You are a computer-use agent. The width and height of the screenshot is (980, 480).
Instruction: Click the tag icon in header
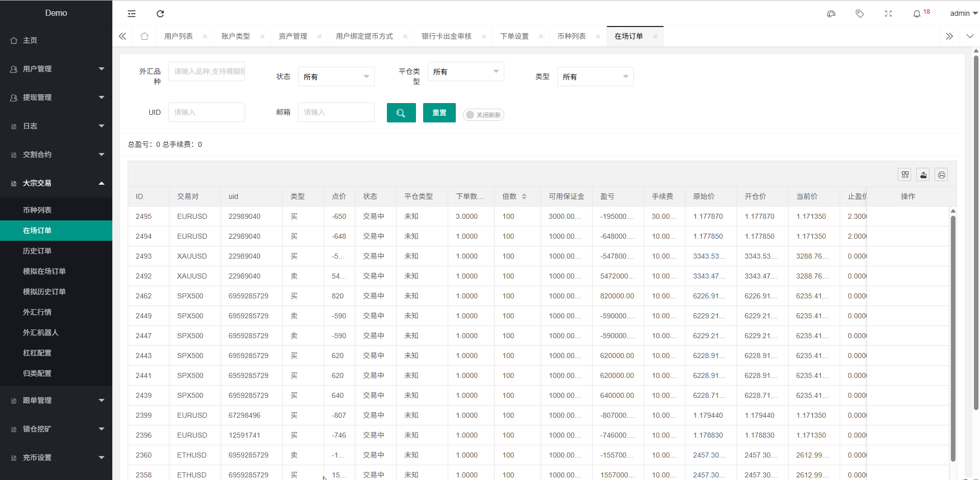click(860, 14)
